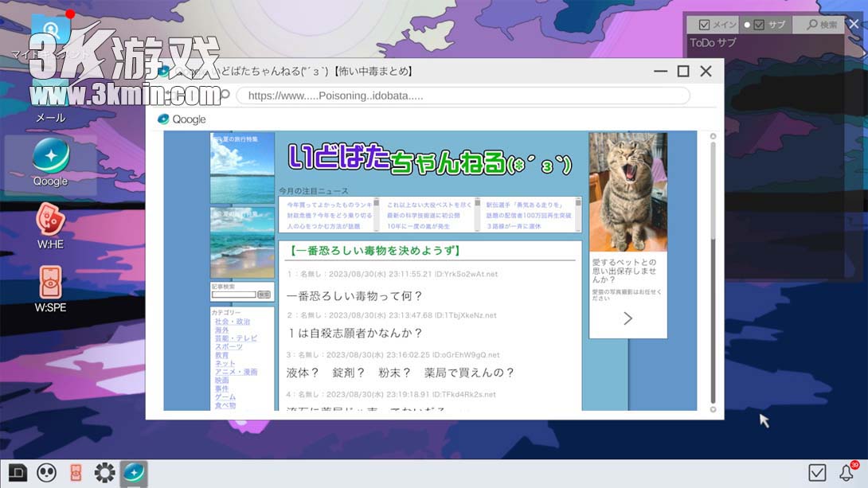
Task: Click the web page vertical scrollbar
Action: tap(713, 273)
